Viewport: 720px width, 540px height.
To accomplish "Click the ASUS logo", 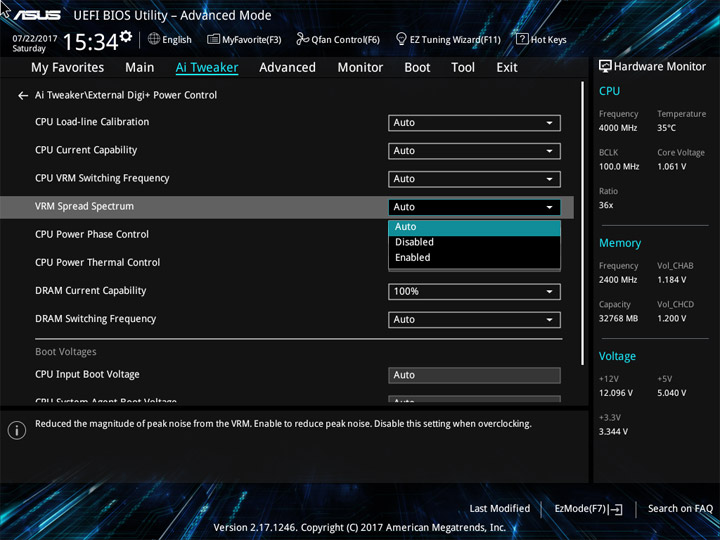I will 37,15.
